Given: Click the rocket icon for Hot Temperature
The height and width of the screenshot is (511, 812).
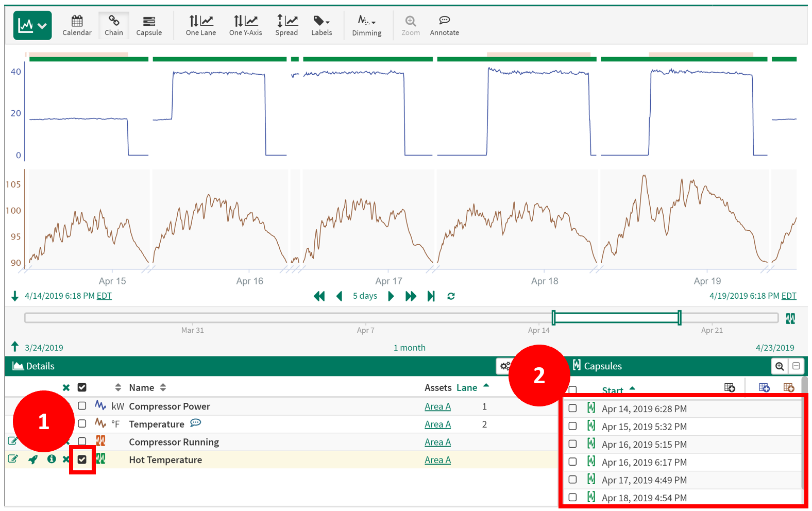Looking at the screenshot, I should pos(33,459).
